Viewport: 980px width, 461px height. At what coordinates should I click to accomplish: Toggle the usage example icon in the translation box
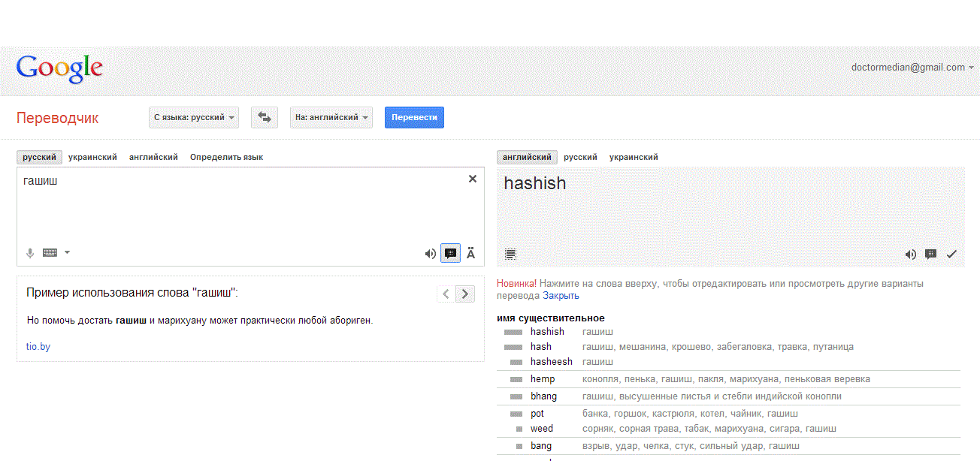pos(930,255)
